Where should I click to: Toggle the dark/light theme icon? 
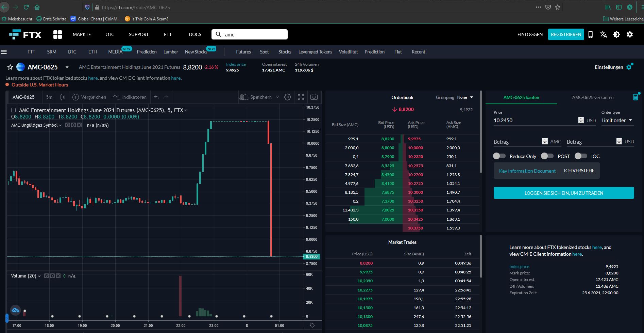click(616, 34)
